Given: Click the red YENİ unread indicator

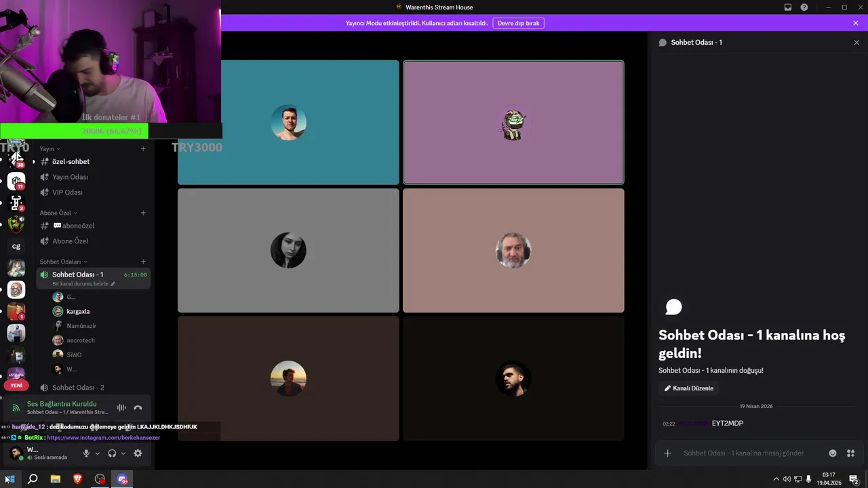Looking at the screenshot, I should [x=16, y=385].
